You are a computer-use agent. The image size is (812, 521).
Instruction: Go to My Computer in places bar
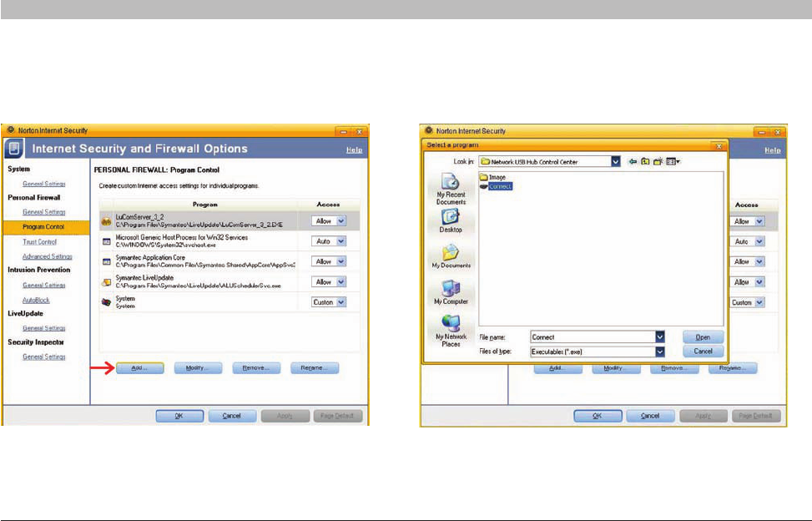coord(451,292)
